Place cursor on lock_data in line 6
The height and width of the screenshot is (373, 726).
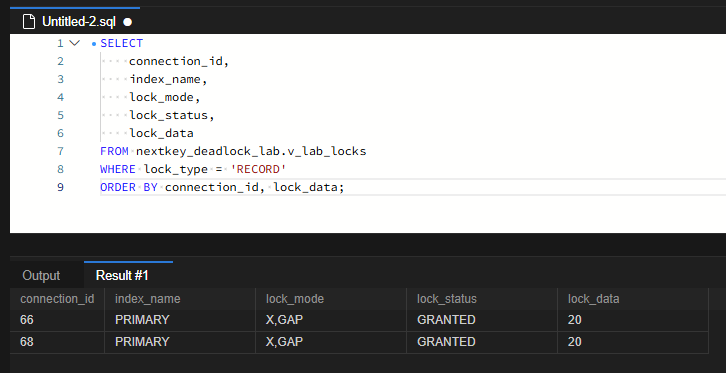(161, 133)
